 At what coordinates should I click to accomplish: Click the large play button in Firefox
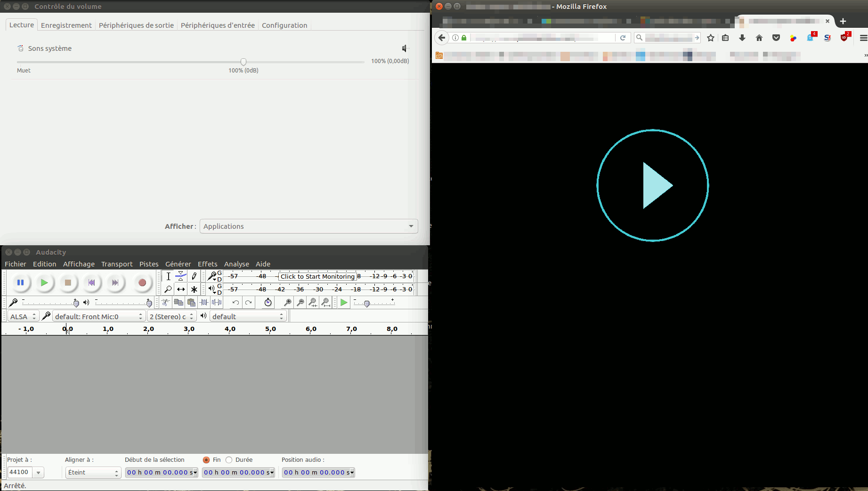[x=653, y=185]
